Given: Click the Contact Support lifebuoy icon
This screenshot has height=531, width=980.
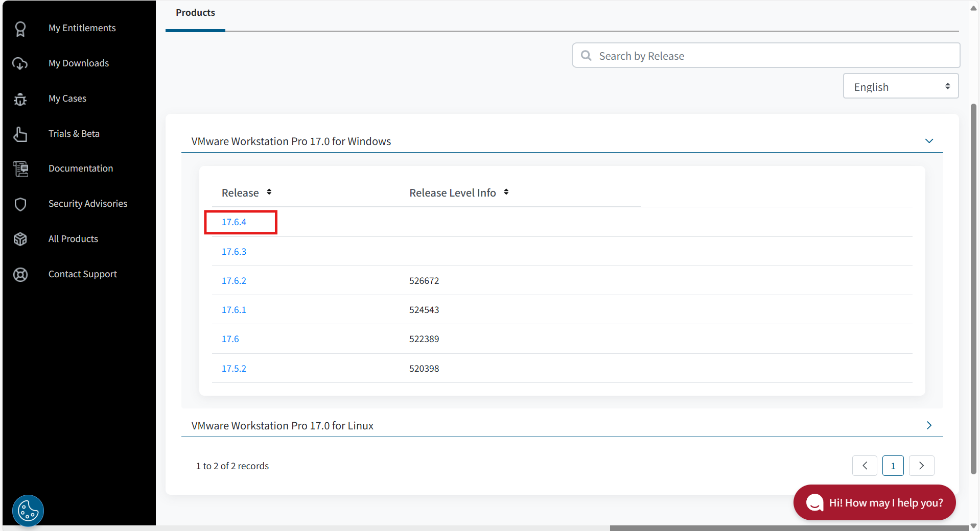Looking at the screenshot, I should pos(20,275).
